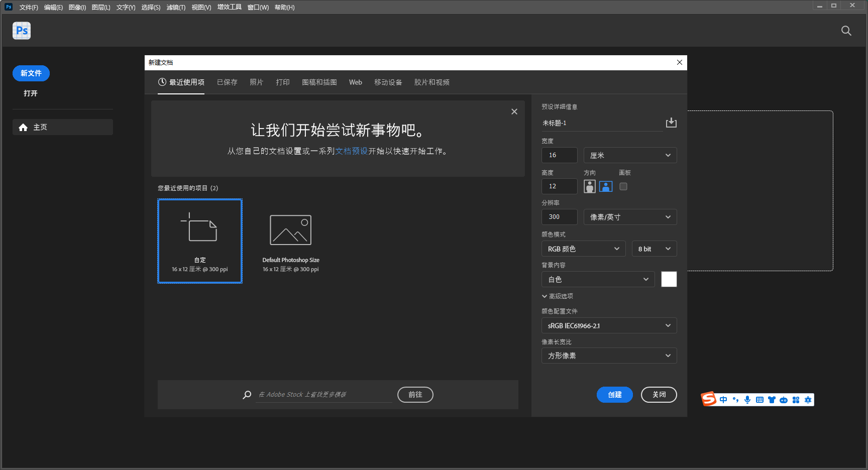Open the 厘米 units dropdown
Viewport: 868px width, 470px height.
point(630,155)
